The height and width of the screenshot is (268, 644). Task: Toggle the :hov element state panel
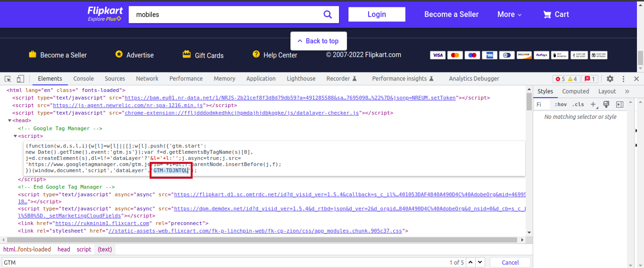click(561, 104)
